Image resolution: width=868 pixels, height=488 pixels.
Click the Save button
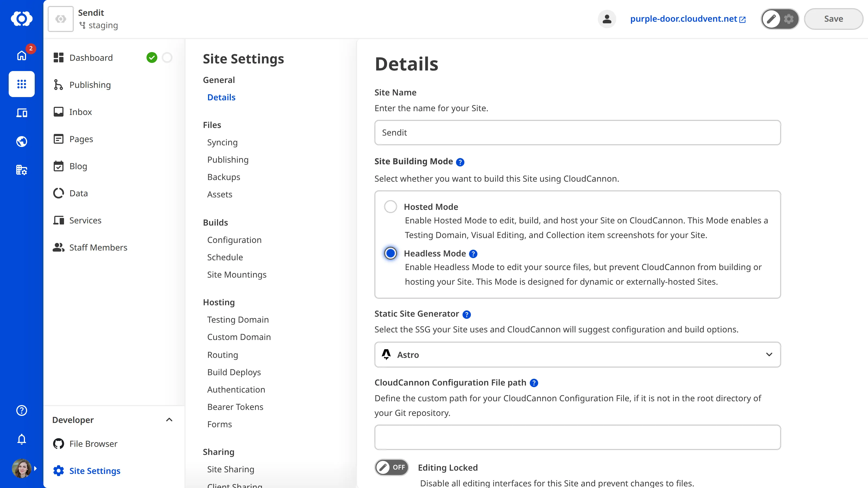click(833, 19)
